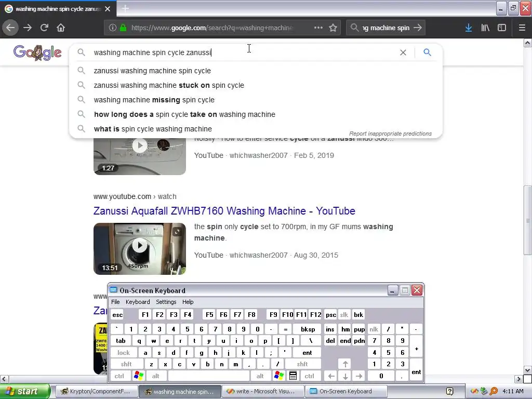This screenshot has height=399, width=532.
Task: Open Zanussi Aquafall ZWHB7160 Washing Machine result
Action: point(224,211)
